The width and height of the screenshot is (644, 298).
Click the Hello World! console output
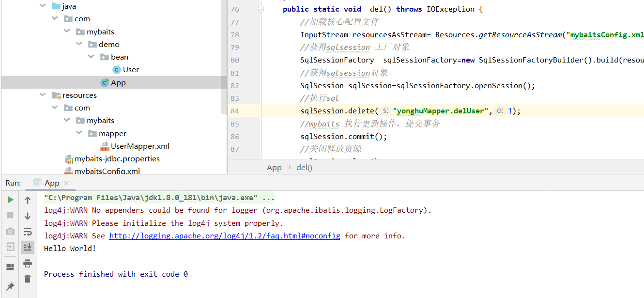70,248
